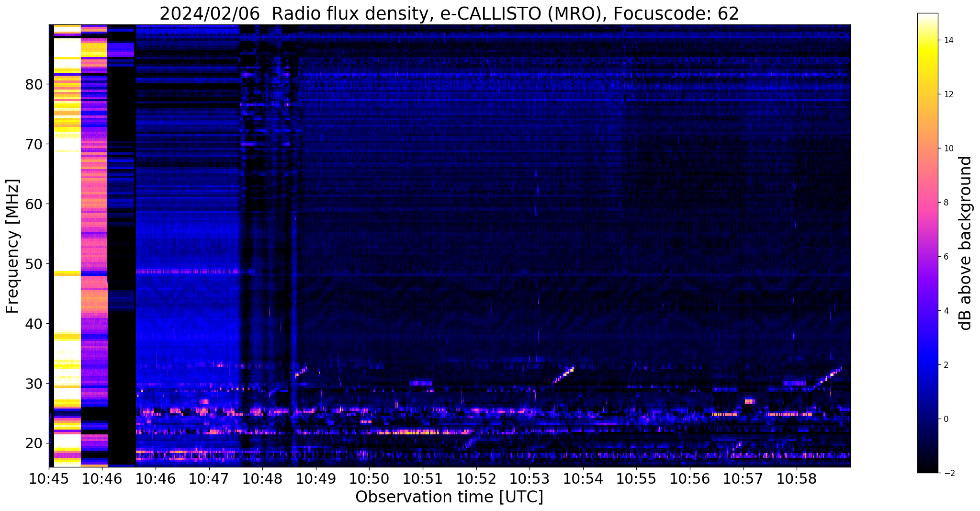Click the 14 colorbar tick label

click(948, 40)
